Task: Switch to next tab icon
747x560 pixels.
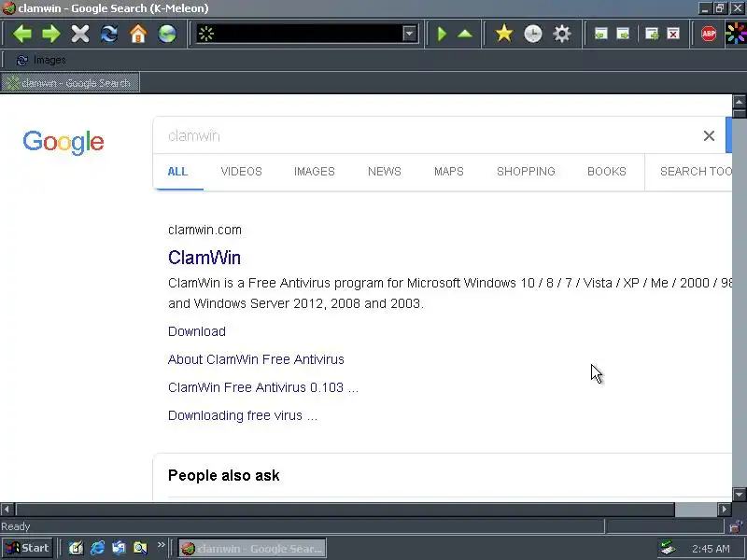Action: (x=623, y=34)
